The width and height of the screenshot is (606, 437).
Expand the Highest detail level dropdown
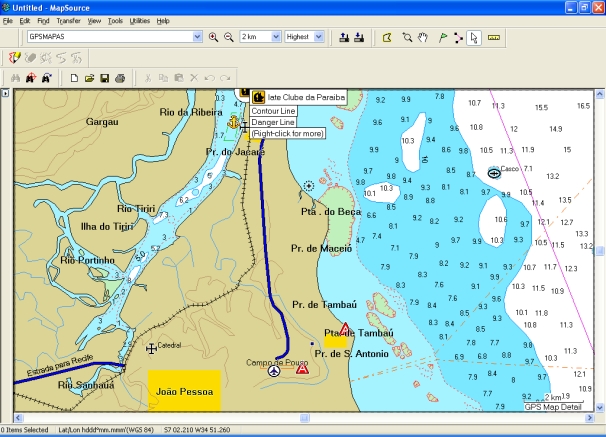click(x=319, y=37)
